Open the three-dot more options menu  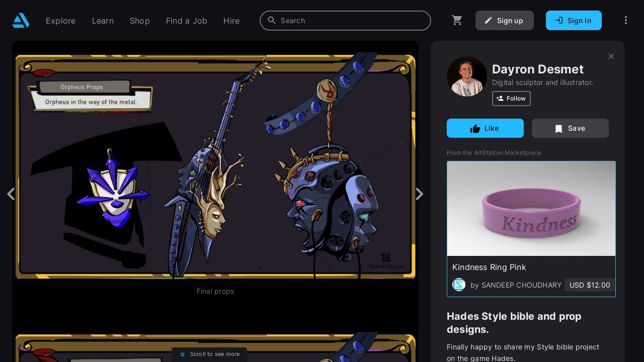pos(625,21)
